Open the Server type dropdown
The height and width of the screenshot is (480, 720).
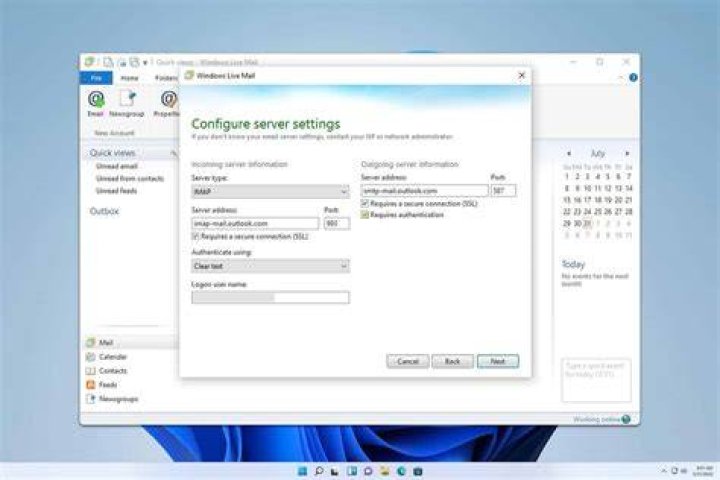270,192
